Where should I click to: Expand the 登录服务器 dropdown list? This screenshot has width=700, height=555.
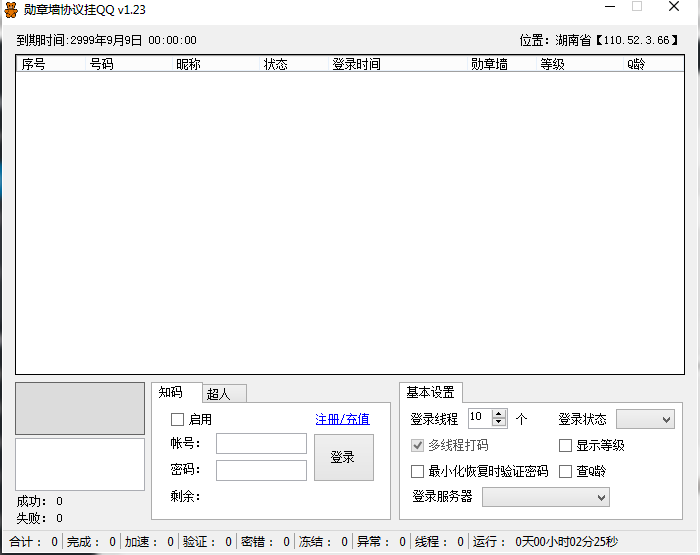(x=546, y=497)
